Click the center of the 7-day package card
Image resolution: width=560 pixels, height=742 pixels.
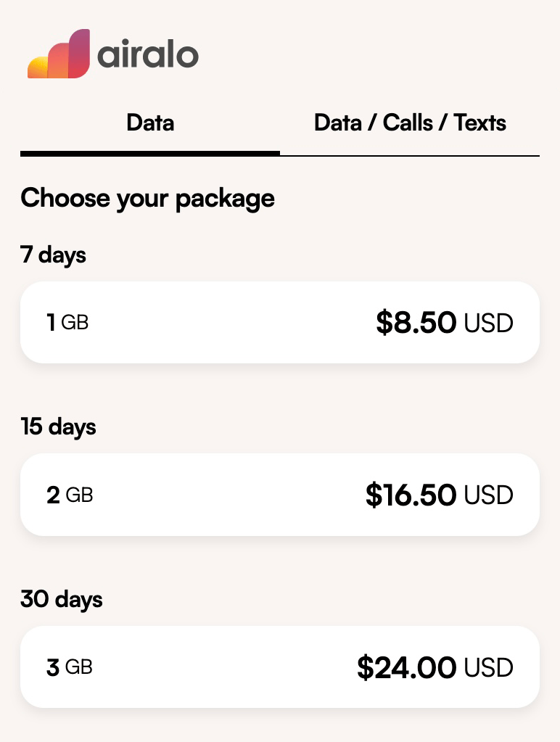coord(280,322)
